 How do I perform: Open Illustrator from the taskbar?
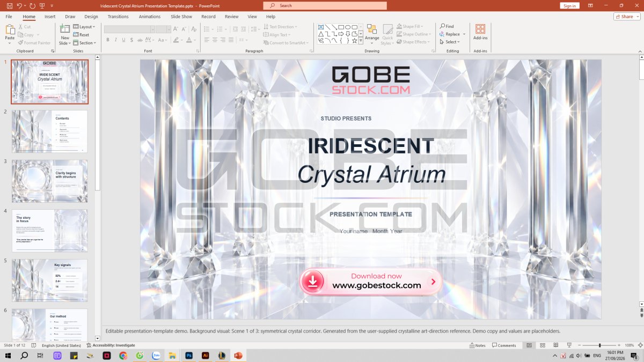(x=205, y=356)
